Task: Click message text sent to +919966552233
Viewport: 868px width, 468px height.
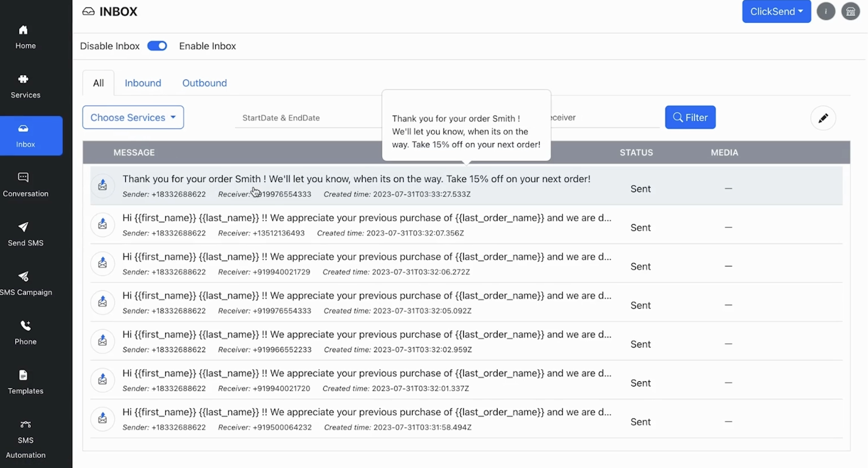Action: pyautogui.click(x=366, y=334)
